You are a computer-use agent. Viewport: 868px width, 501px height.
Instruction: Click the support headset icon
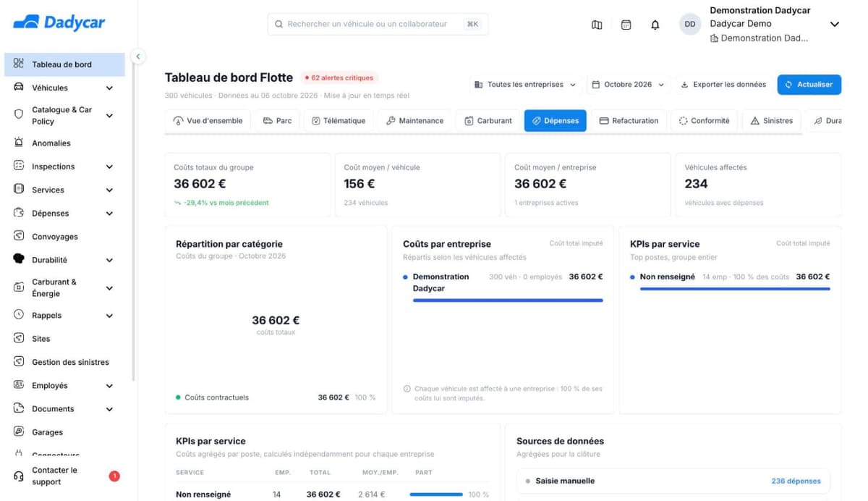click(19, 476)
